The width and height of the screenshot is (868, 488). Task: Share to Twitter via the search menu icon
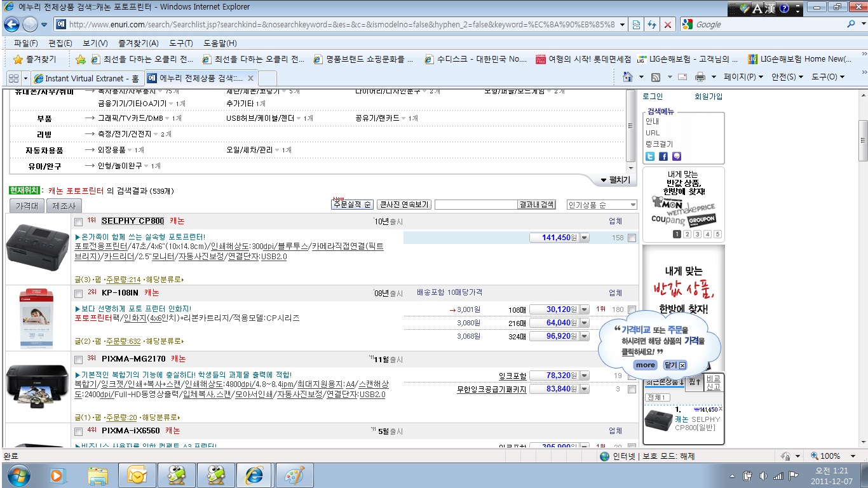click(x=650, y=156)
